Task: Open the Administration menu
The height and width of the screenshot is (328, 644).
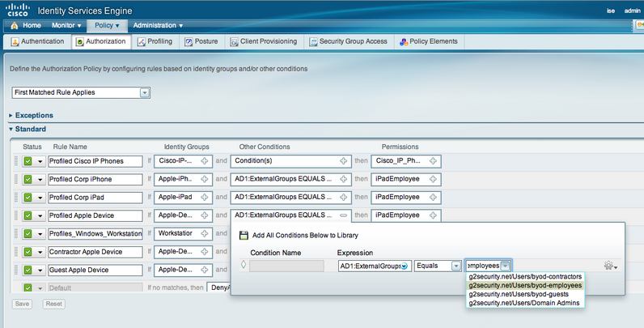Action: [158, 25]
